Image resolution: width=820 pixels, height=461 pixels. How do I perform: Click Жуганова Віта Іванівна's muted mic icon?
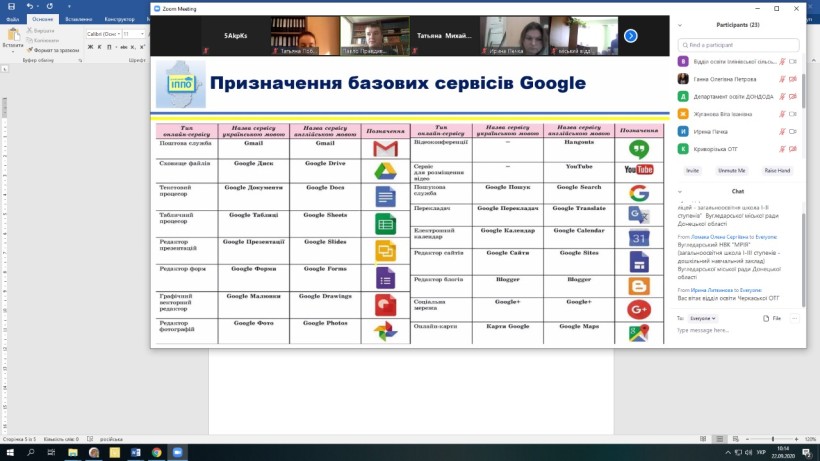click(782, 114)
